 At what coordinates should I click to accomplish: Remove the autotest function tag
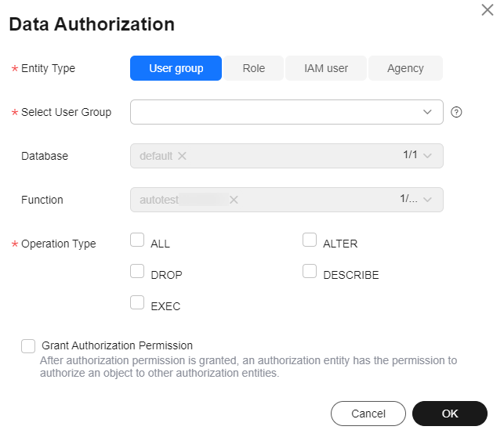(234, 200)
